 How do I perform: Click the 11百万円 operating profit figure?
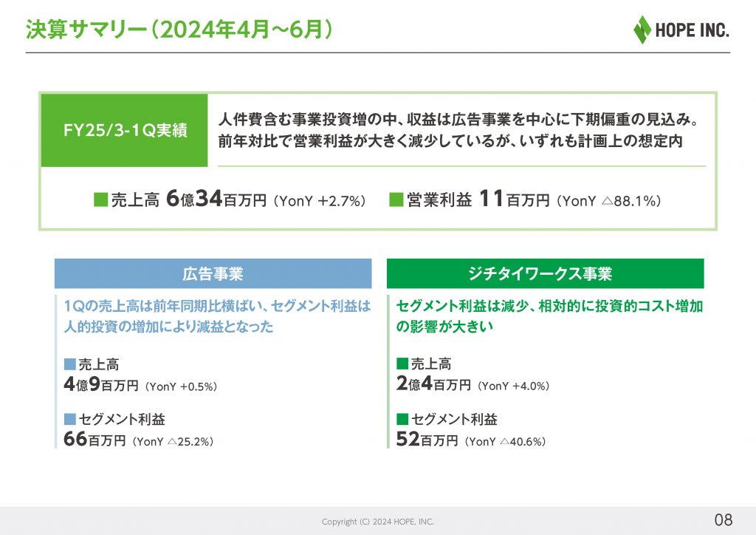pos(515,199)
